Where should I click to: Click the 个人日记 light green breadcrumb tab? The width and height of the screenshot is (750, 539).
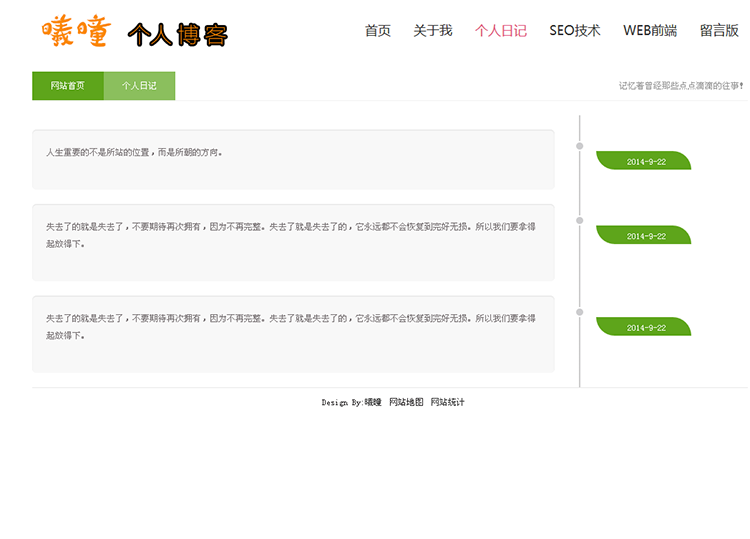[139, 86]
